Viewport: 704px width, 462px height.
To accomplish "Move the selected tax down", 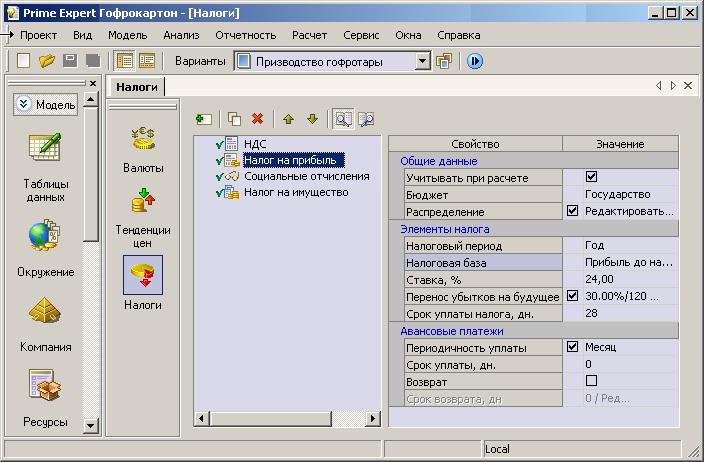I will point(312,119).
